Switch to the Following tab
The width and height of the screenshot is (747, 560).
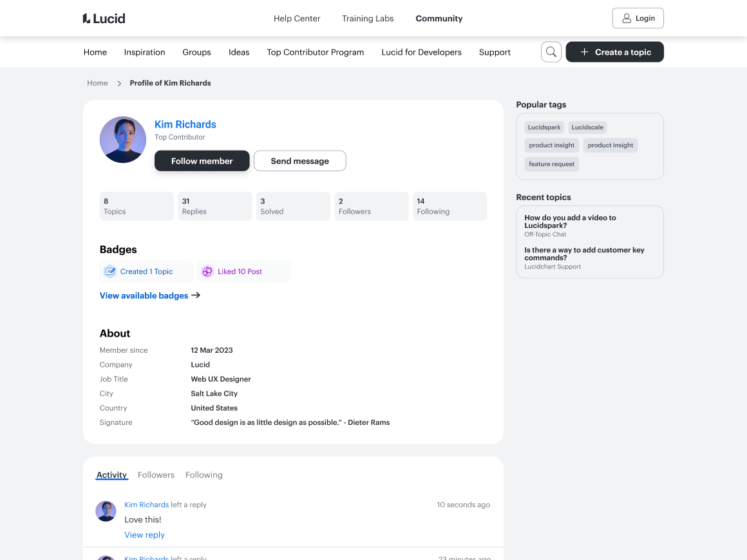[204, 475]
